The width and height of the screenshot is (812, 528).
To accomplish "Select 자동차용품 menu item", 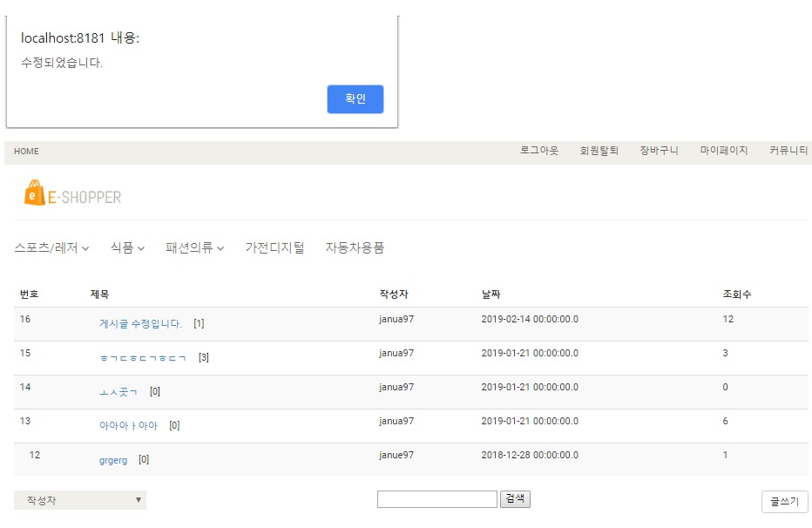I will coord(355,247).
